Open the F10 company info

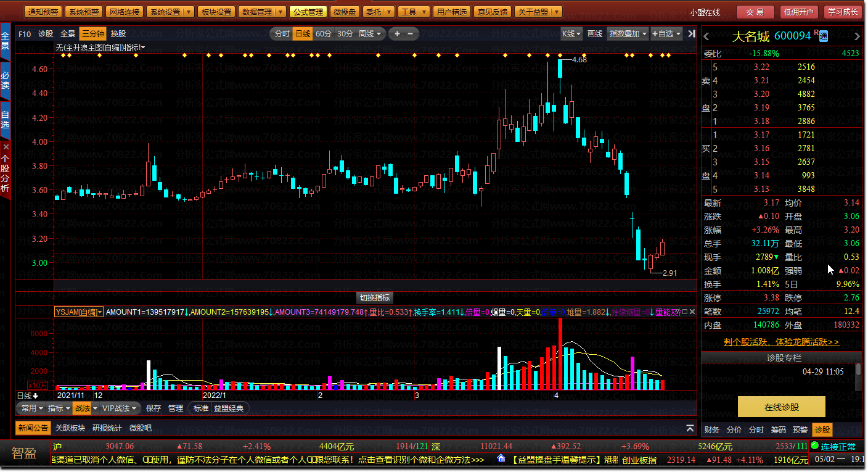pos(25,34)
